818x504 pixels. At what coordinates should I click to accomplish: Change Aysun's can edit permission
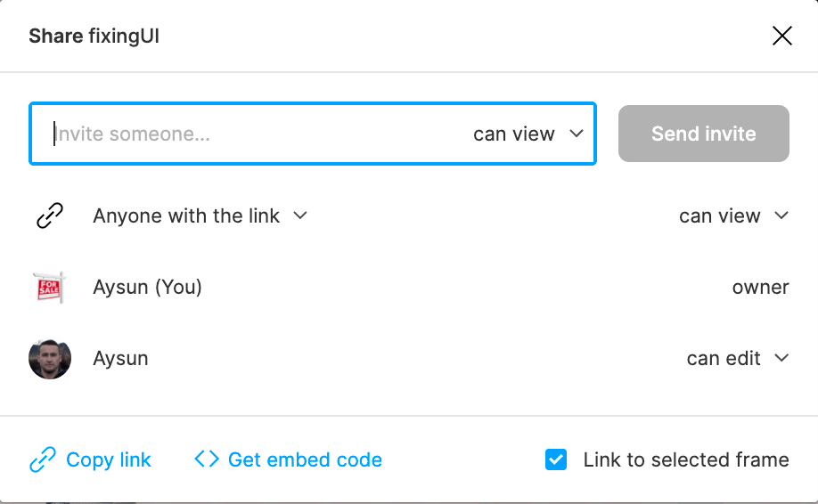[738, 359]
